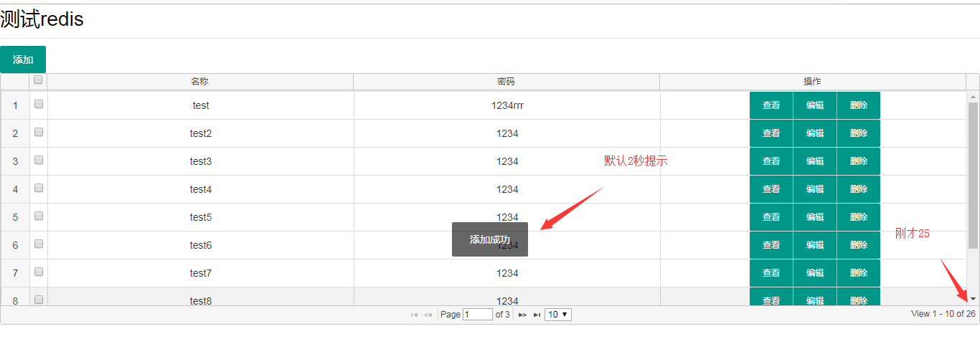Check the checkbox for row test5
980x339 pixels.
(x=39, y=216)
